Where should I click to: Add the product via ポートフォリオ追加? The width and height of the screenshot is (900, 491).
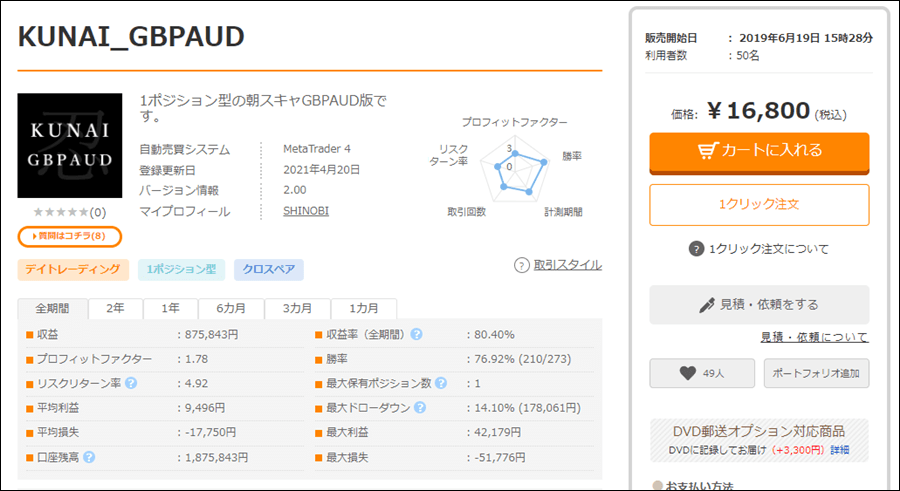816,373
